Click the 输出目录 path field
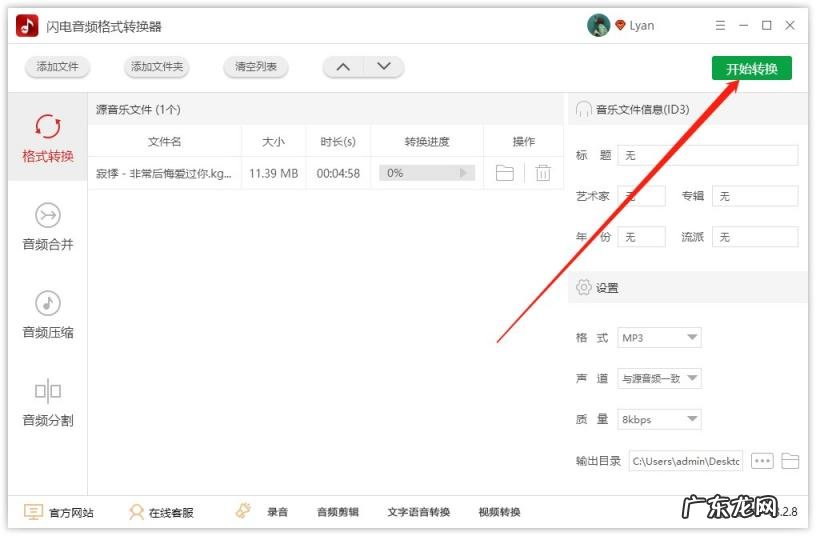 (x=686, y=461)
